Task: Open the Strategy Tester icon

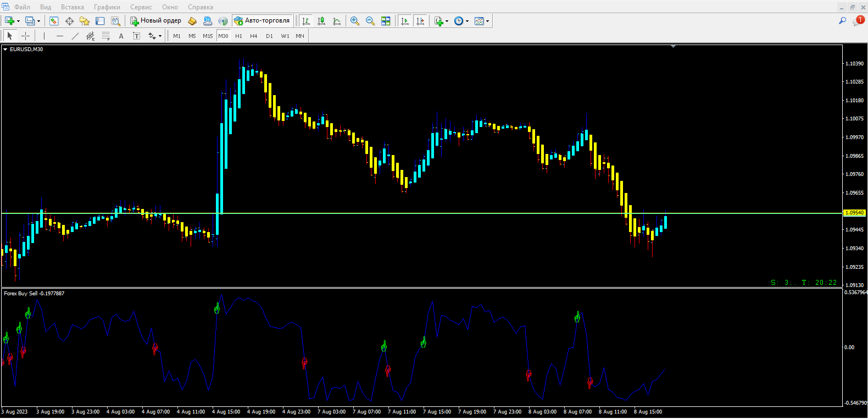Action: tap(115, 21)
